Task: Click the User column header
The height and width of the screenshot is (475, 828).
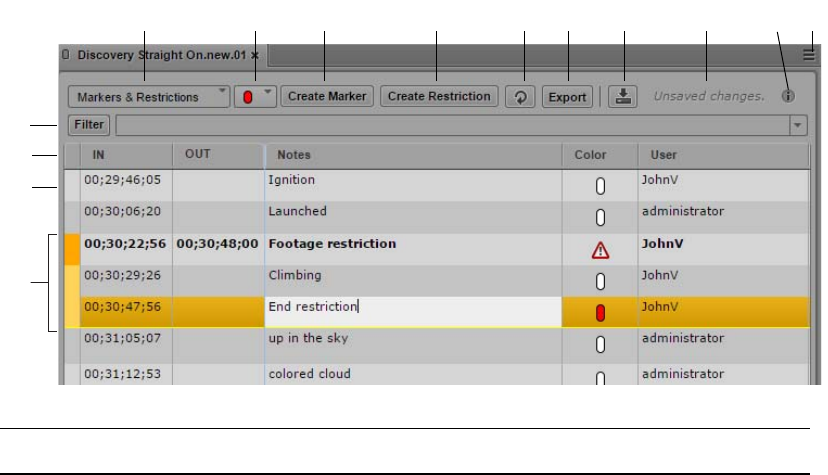Action: click(x=723, y=155)
